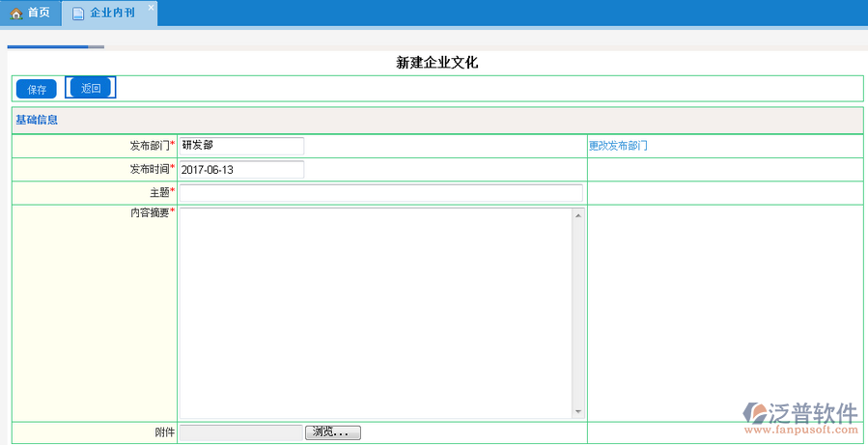Click the document icon on the 企业内刊 tab

coord(78,14)
